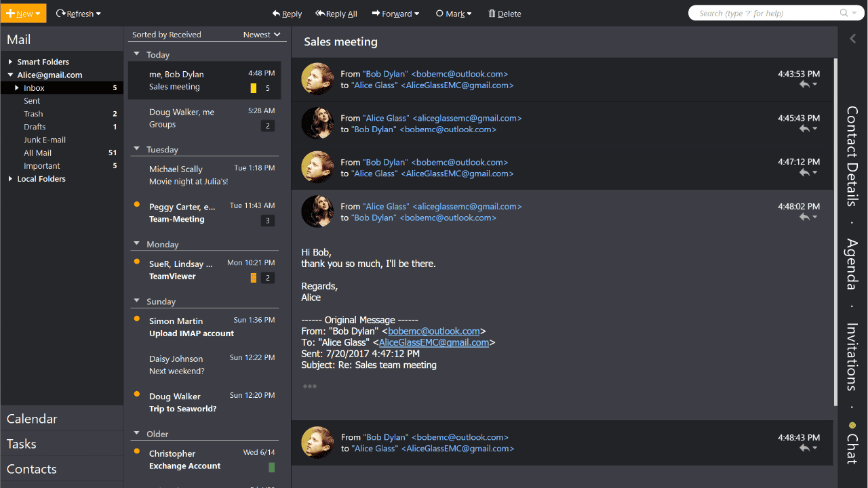Screen dimensions: 868x488
Task: Toggle unread dot on Doug Walker Seaworld email
Action: tap(137, 394)
